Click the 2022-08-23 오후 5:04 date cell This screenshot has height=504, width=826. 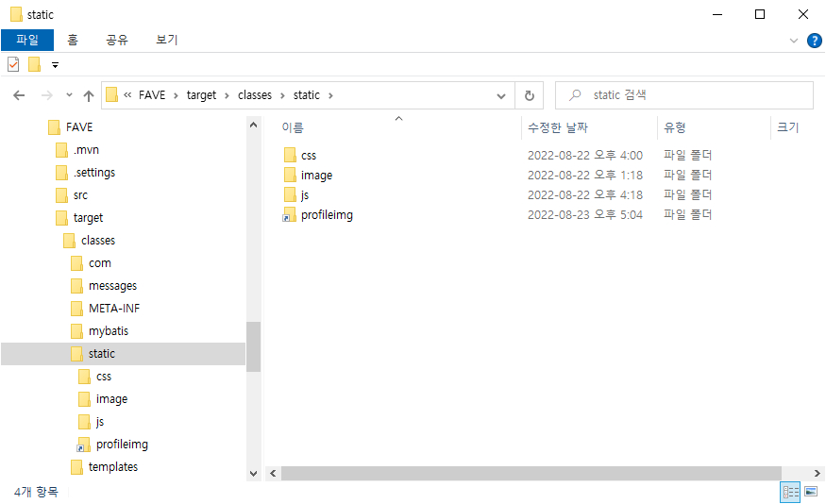(x=585, y=215)
